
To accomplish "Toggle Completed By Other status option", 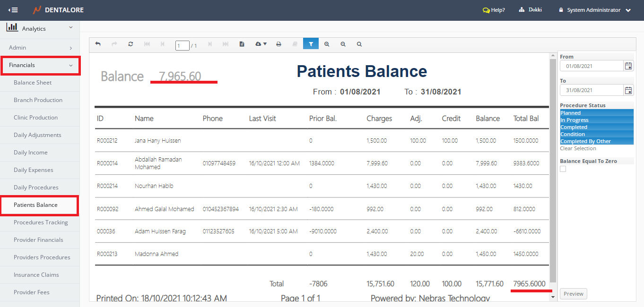I will 596,141.
